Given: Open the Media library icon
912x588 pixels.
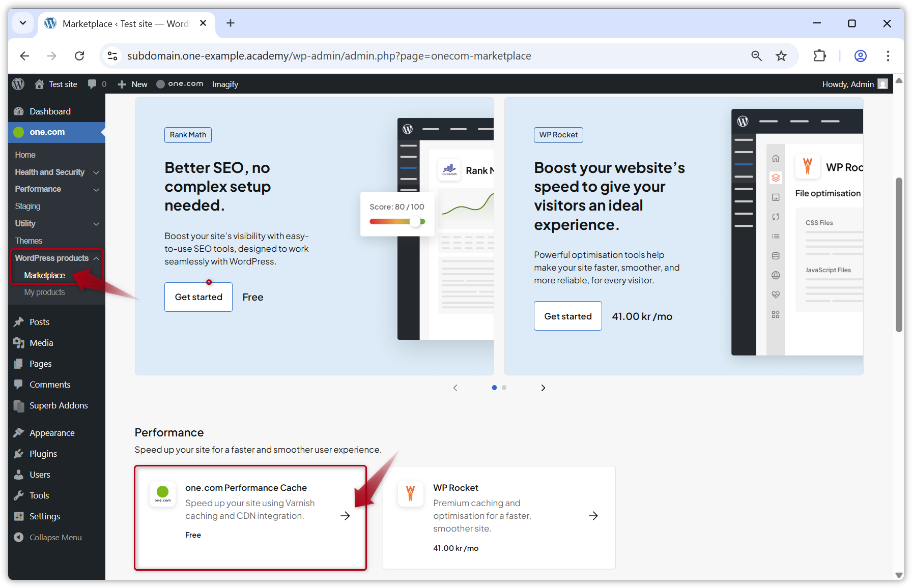Looking at the screenshot, I should pyautogui.click(x=19, y=342).
